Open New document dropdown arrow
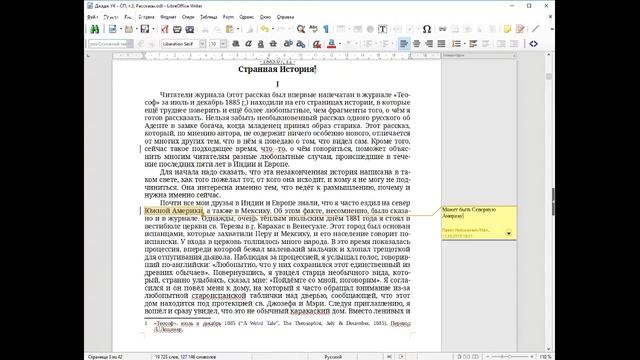This screenshot has width=640, height=360. click(x=120, y=29)
